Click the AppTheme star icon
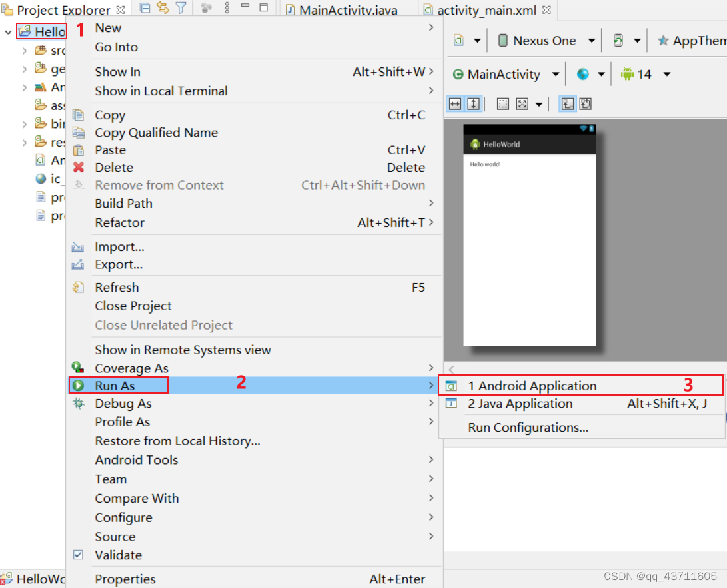727x588 pixels. [x=664, y=41]
